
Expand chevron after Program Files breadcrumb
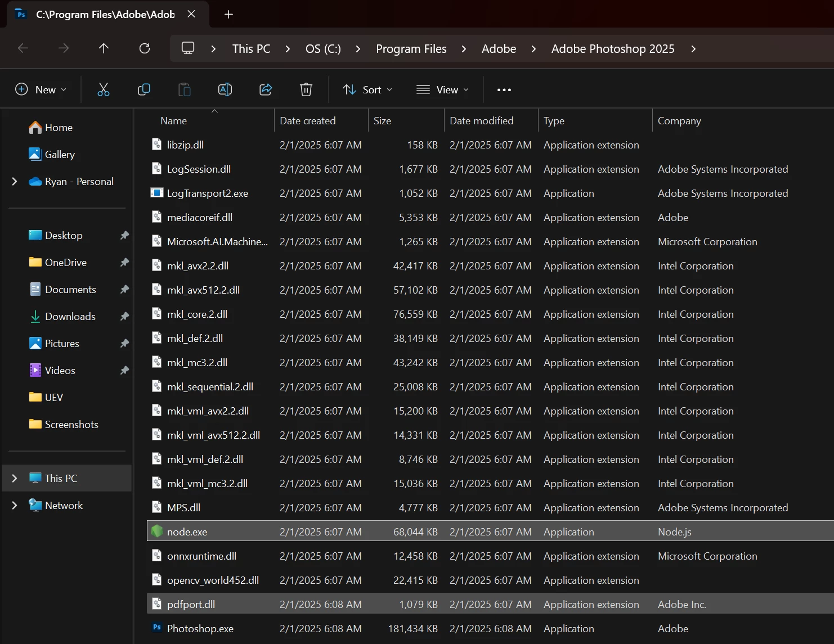click(464, 49)
